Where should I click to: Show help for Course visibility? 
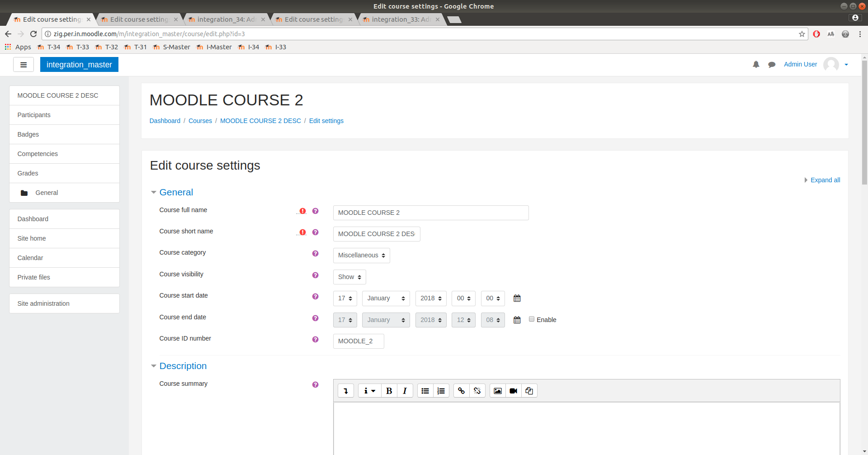(316, 275)
